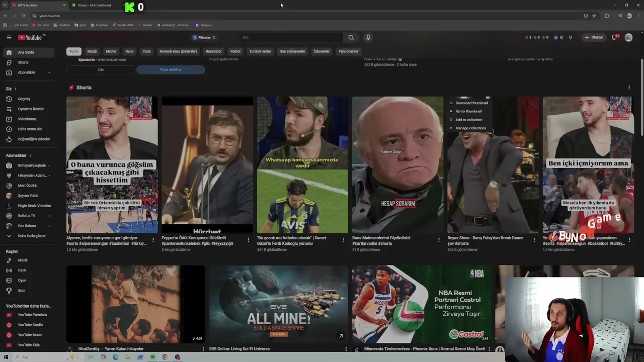The width and height of the screenshot is (644, 362).
Task: Open the HESAP SORARIM short thumbnail
Action: (397, 165)
